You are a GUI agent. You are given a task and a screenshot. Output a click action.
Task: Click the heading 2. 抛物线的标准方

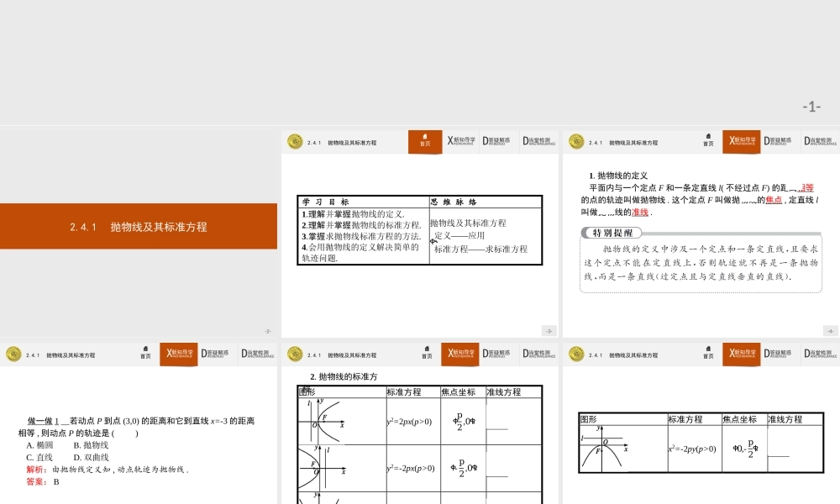tap(344, 377)
